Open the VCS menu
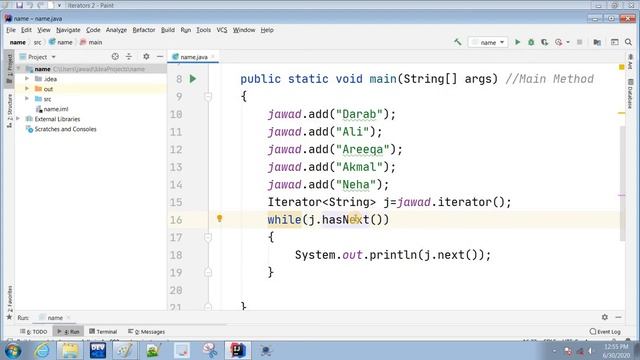 [222, 30]
